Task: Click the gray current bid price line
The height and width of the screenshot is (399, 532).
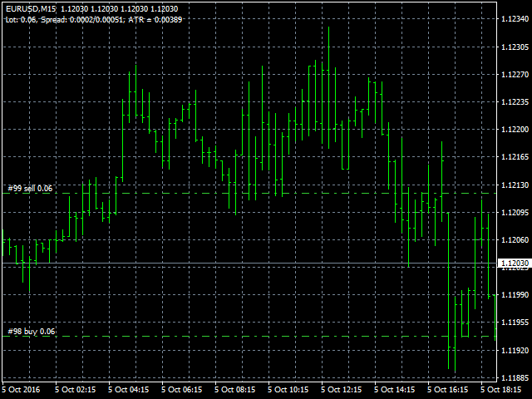Action: [249, 264]
